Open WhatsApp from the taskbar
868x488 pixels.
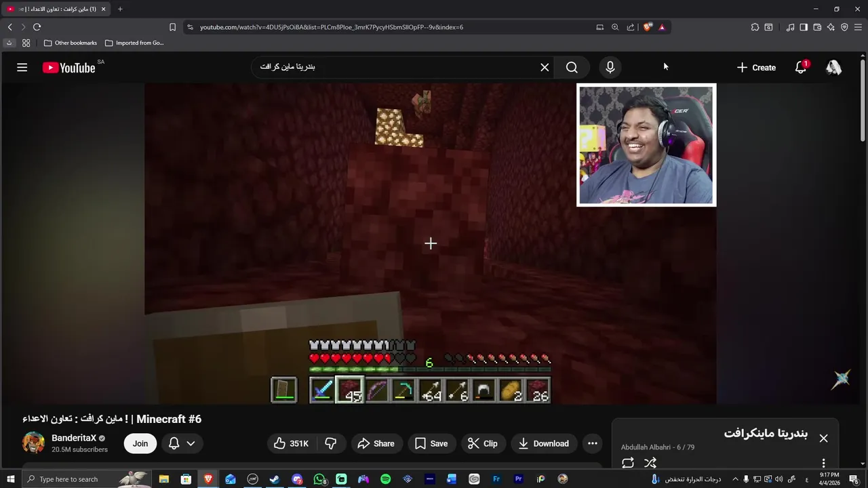pos(319,479)
